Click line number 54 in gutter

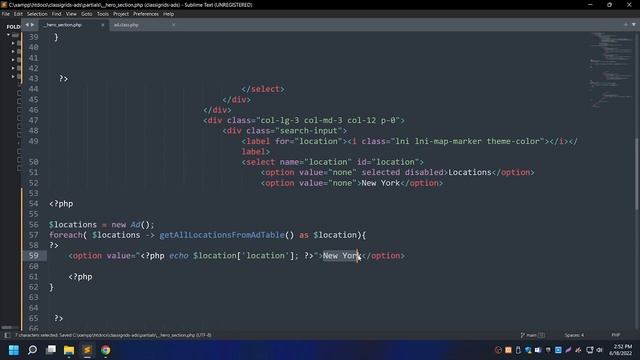click(x=33, y=204)
